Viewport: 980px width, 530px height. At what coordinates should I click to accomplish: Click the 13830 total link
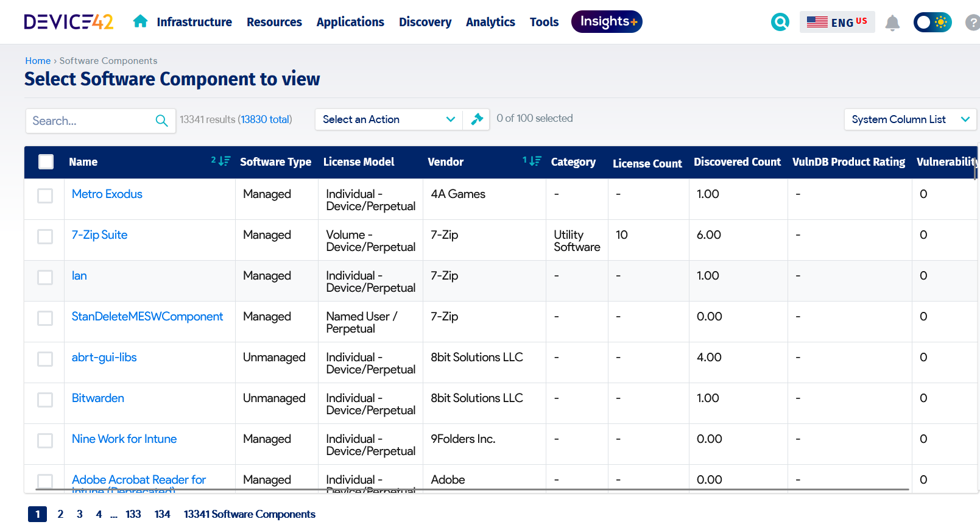(266, 119)
